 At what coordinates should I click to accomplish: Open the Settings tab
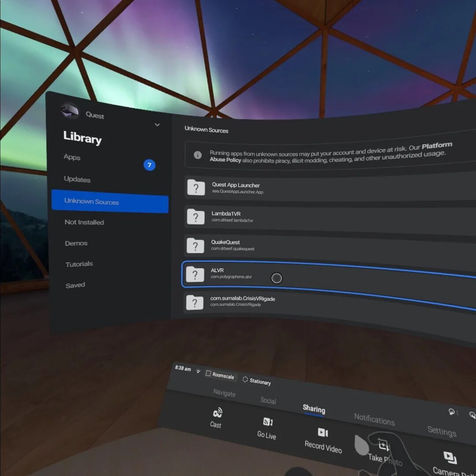click(x=442, y=431)
